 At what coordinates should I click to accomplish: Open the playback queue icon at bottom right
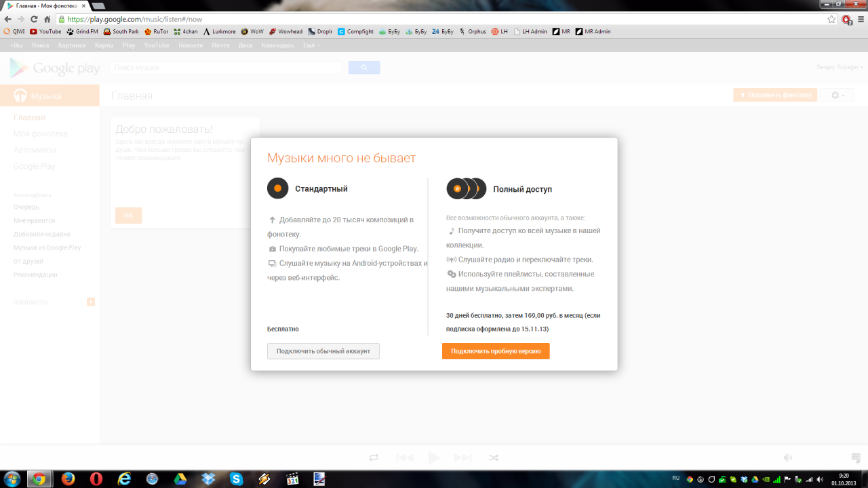click(856, 457)
